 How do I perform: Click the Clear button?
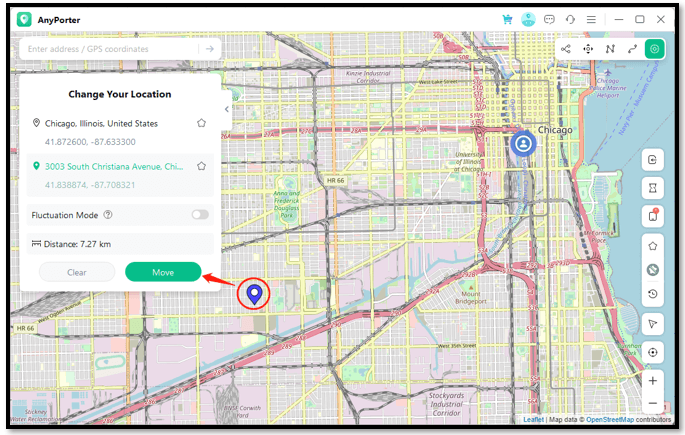coord(77,272)
